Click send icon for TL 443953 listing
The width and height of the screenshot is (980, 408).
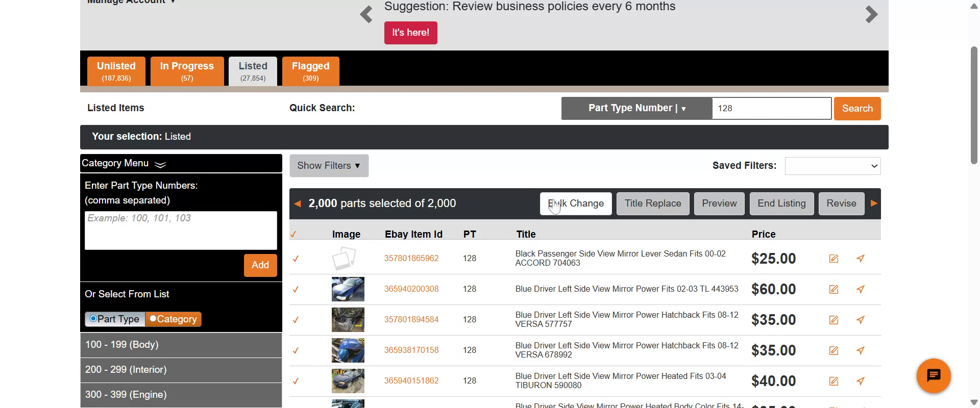[861, 289]
